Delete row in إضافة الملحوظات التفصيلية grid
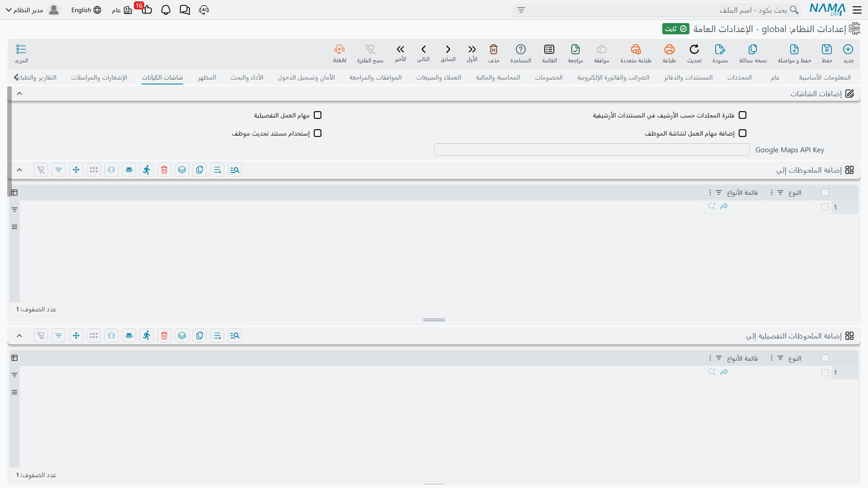The image size is (868, 488). pyautogui.click(x=165, y=336)
